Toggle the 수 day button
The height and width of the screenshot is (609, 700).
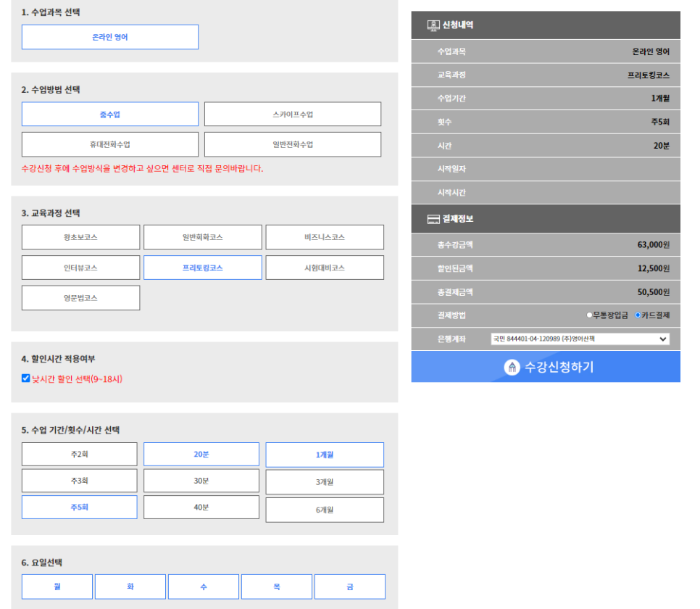pos(204,587)
